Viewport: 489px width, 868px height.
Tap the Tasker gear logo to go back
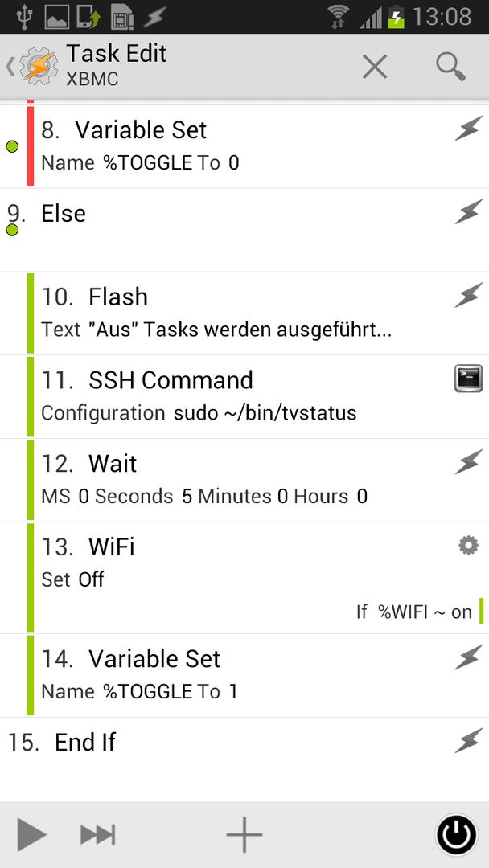[x=38, y=67]
